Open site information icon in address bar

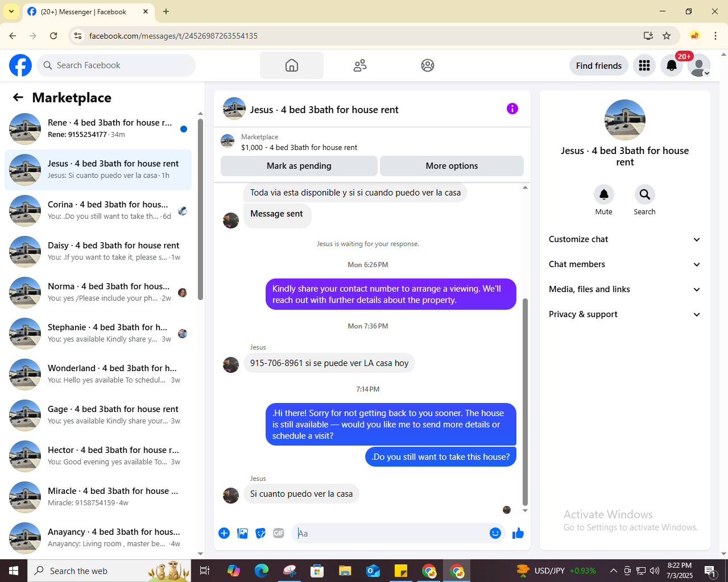pos(78,36)
